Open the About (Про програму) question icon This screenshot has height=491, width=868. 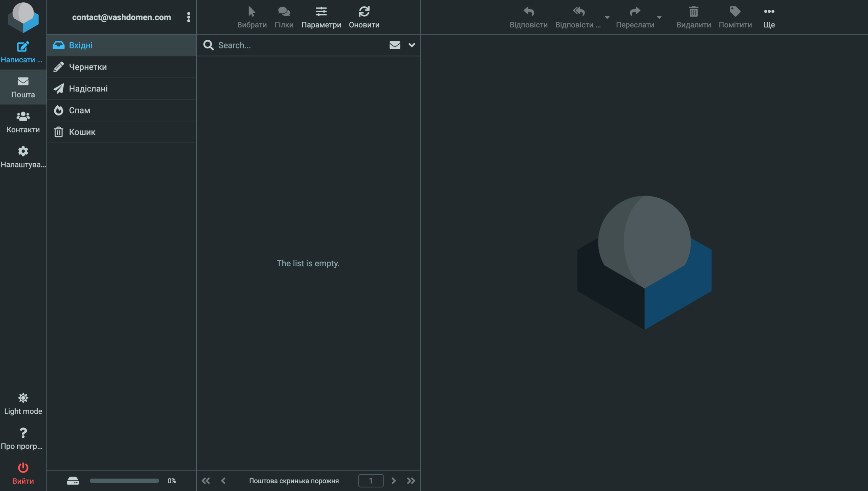click(x=23, y=433)
